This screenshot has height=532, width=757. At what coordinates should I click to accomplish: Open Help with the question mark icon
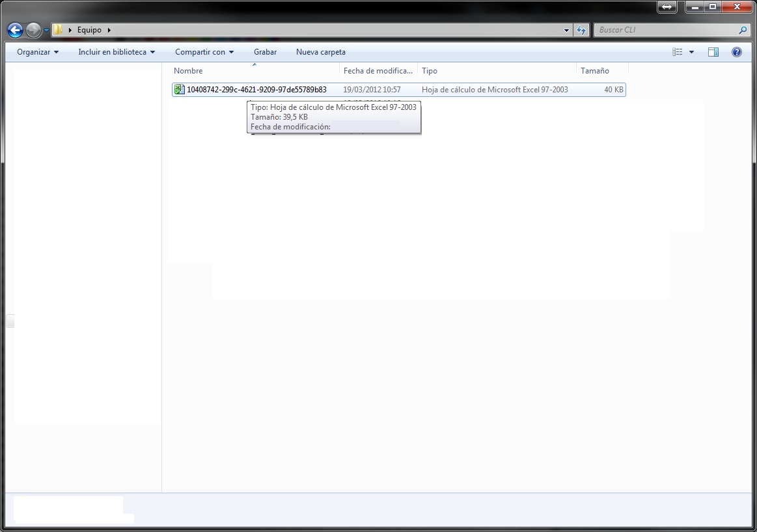[x=737, y=52]
